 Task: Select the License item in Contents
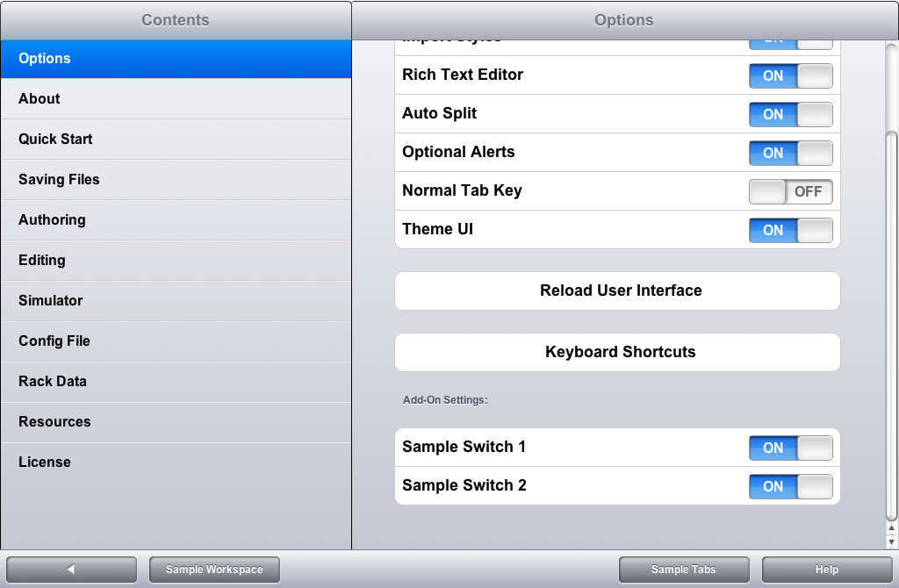(x=176, y=462)
